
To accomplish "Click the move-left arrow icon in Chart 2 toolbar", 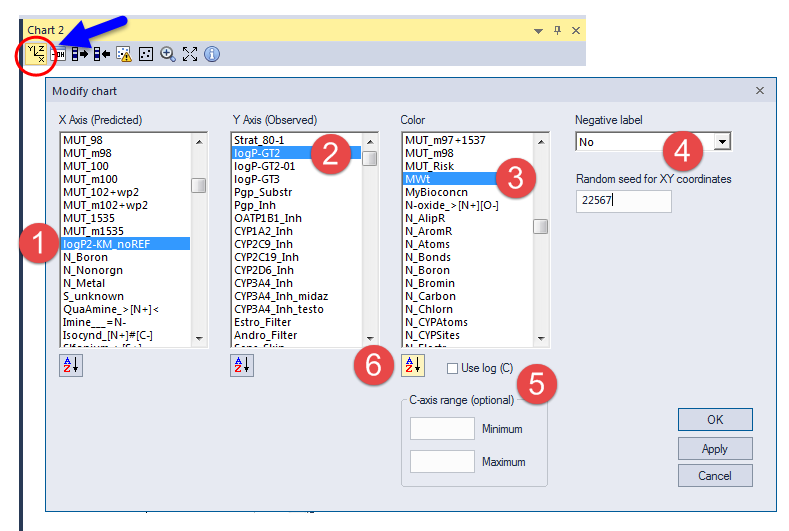I will (102, 54).
